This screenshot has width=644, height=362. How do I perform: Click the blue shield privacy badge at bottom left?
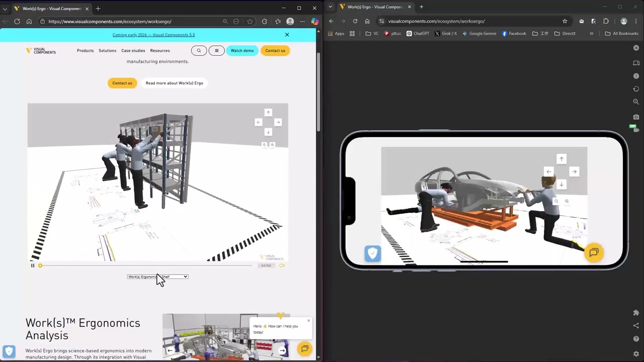tap(9, 351)
